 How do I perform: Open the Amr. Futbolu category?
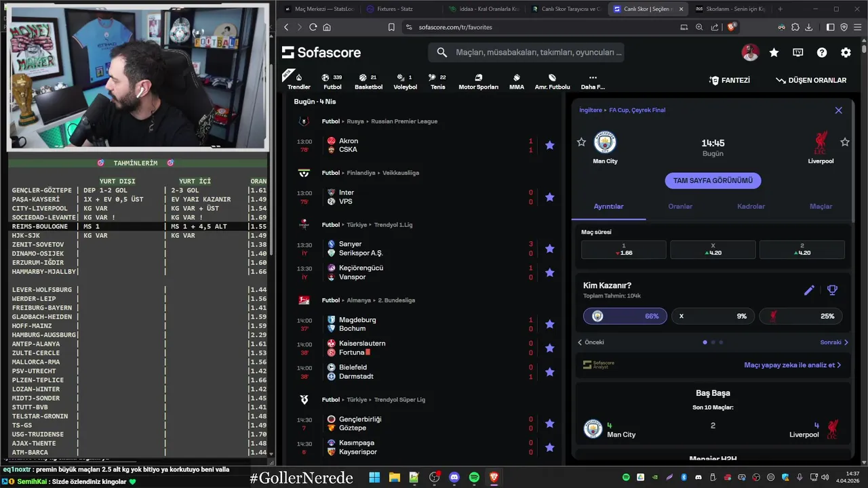click(x=552, y=81)
